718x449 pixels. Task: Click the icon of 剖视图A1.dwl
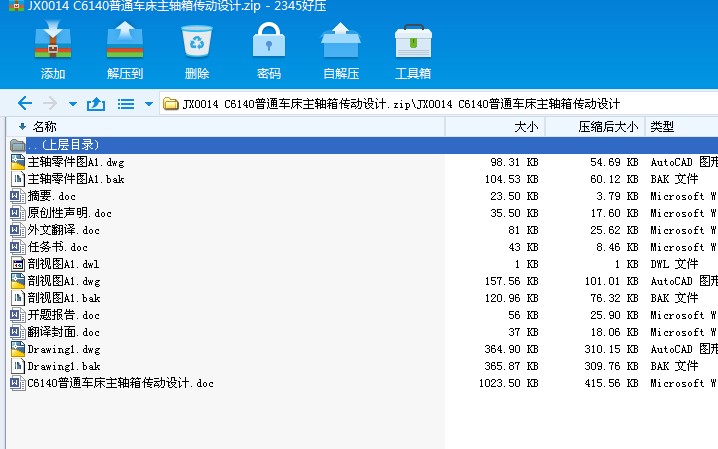[x=17, y=264]
